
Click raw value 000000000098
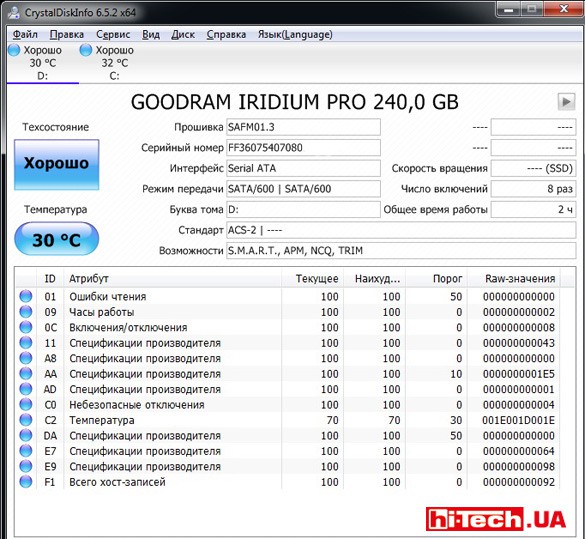click(519, 466)
